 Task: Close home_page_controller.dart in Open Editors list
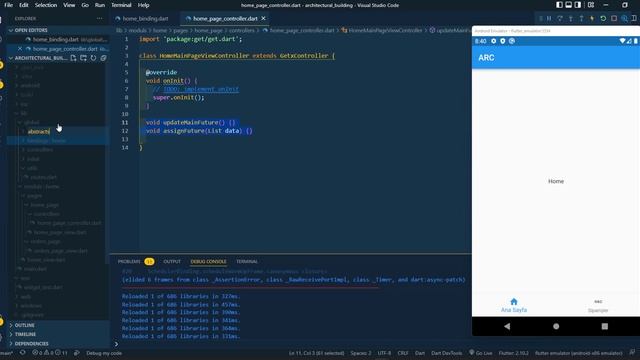[x=20, y=49]
